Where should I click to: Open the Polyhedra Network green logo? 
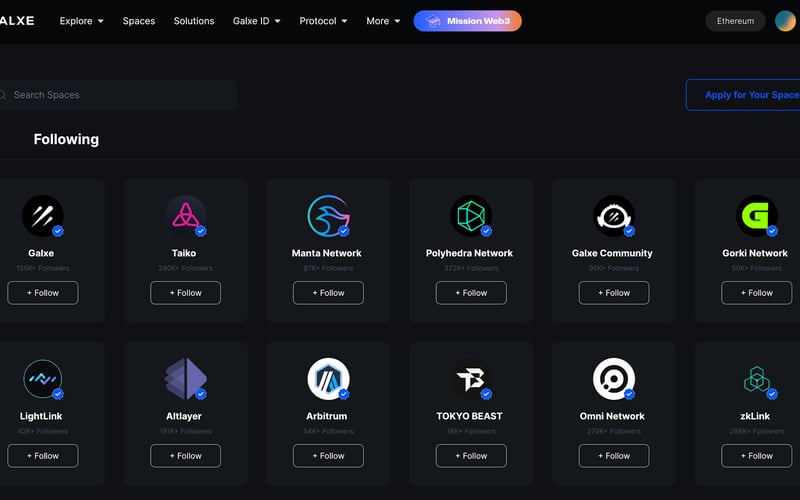click(x=471, y=216)
